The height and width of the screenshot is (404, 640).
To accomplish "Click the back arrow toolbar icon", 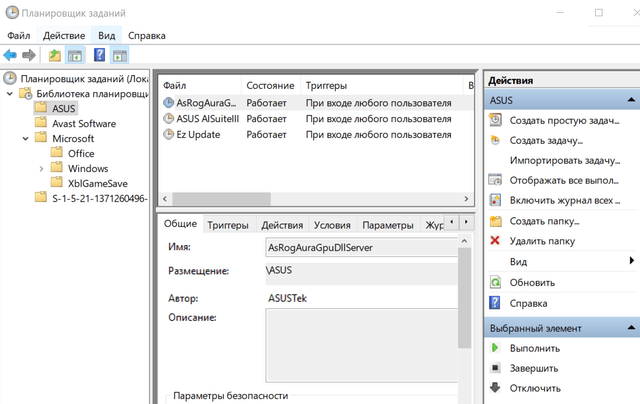I will point(10,55).
